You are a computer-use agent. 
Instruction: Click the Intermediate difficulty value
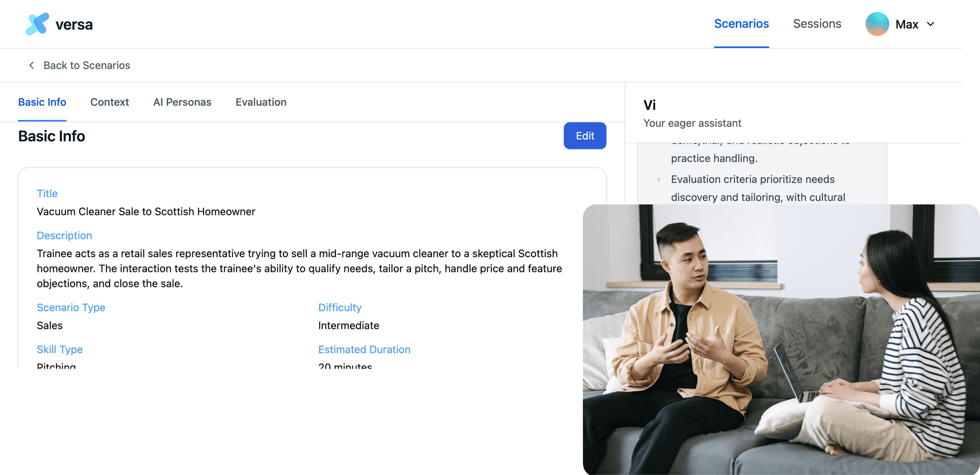[348, 326]
